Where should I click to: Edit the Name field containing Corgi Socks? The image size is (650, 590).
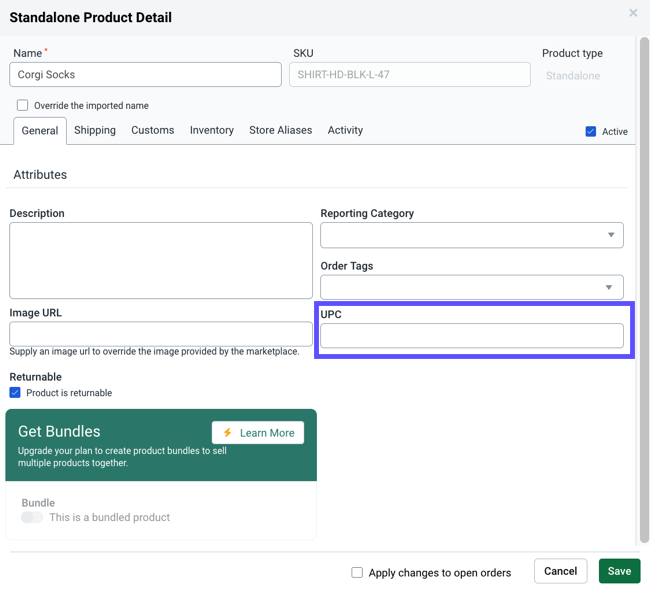146,75
